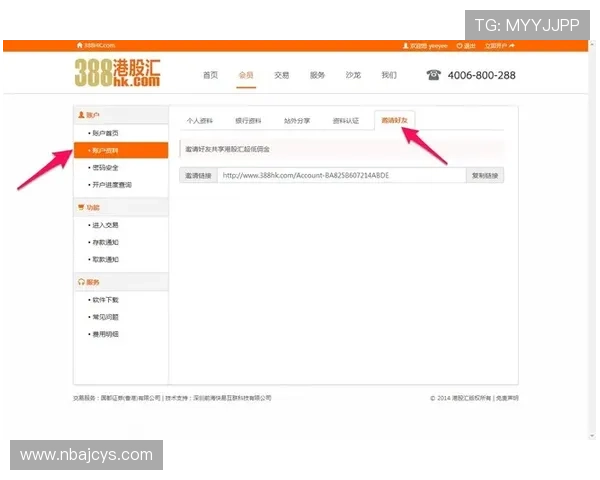Click the page scrollbar down arrow
Image resolution: width=600 pixels, height=480 pixels.
593,436
